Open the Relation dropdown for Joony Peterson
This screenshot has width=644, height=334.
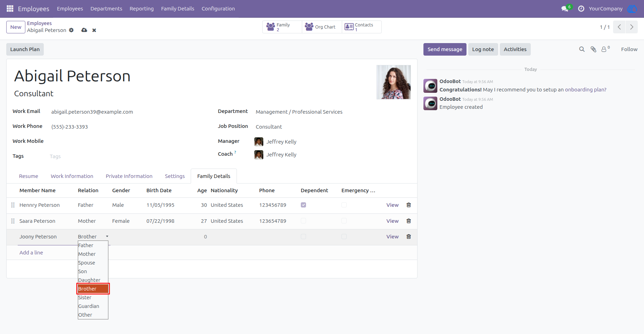pos(93,237)
